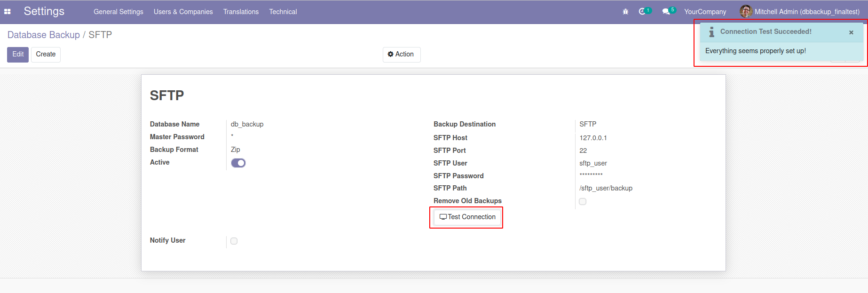
Task: Go back to Database Backup breadcrumb
Action: pos(44,35)
